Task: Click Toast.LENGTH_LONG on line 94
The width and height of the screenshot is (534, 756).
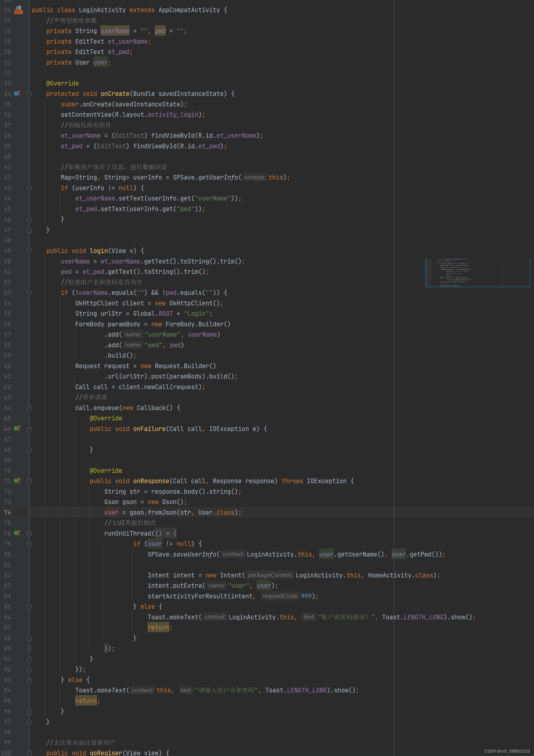Action: (x=296, y=690)
